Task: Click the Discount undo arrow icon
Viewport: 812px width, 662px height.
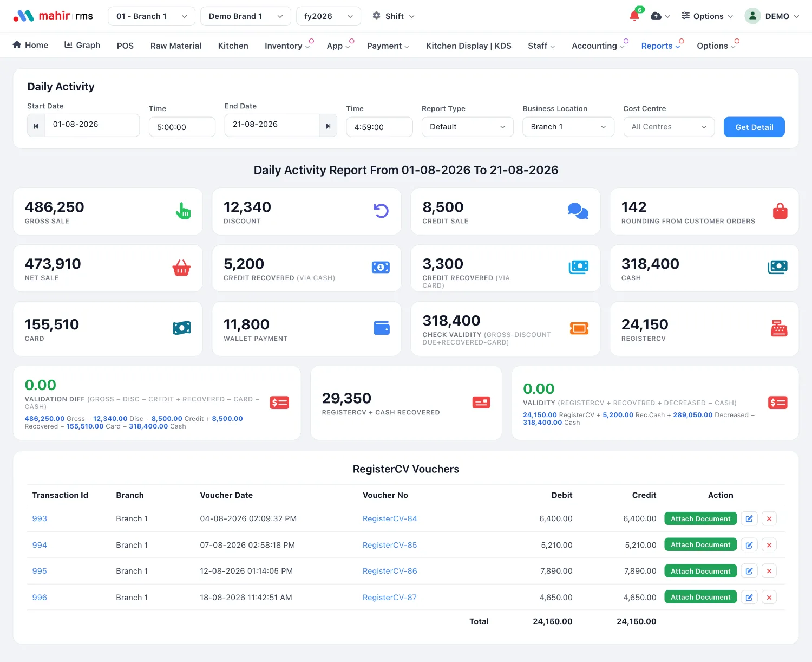Action: tap(381, 210)
